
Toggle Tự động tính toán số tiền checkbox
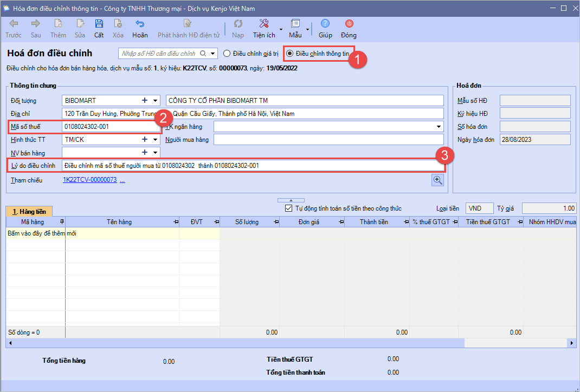288,208
